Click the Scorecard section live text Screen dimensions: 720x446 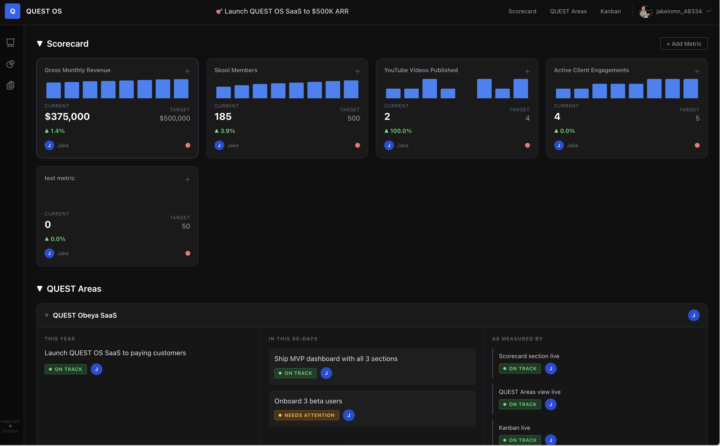(x=529, y=356)
